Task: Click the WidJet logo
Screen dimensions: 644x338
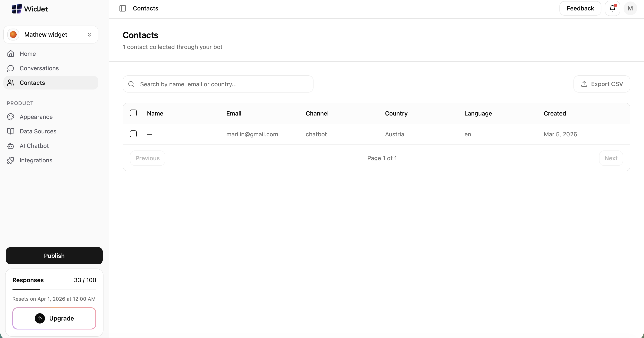Action: tap(30, 9)
